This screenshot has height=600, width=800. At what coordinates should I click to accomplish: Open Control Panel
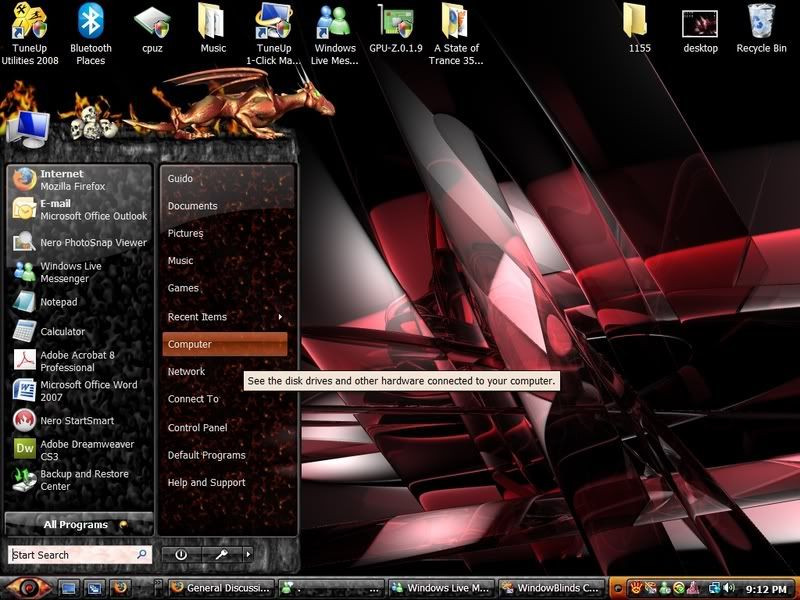225,428
